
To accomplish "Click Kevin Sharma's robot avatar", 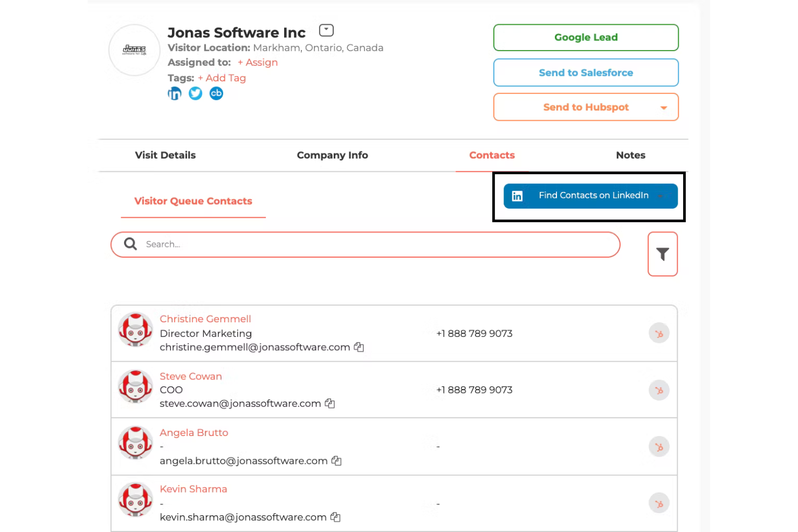I will pos(135,500).
